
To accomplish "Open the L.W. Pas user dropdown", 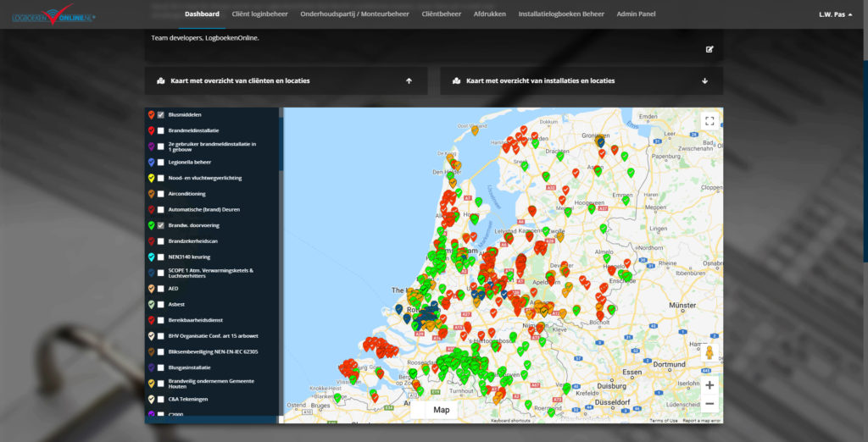I will (835, 14).
